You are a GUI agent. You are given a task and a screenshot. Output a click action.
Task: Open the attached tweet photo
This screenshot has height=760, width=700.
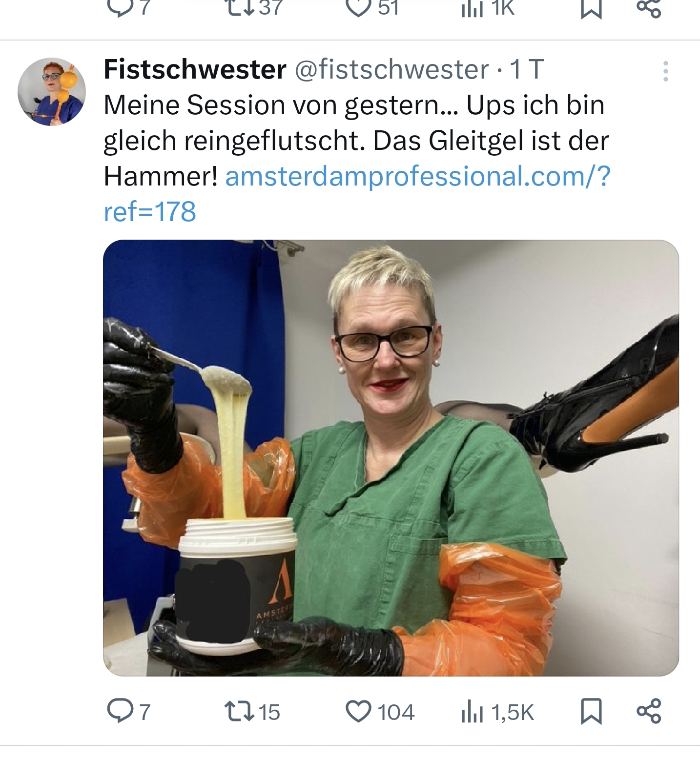point(391,458)
